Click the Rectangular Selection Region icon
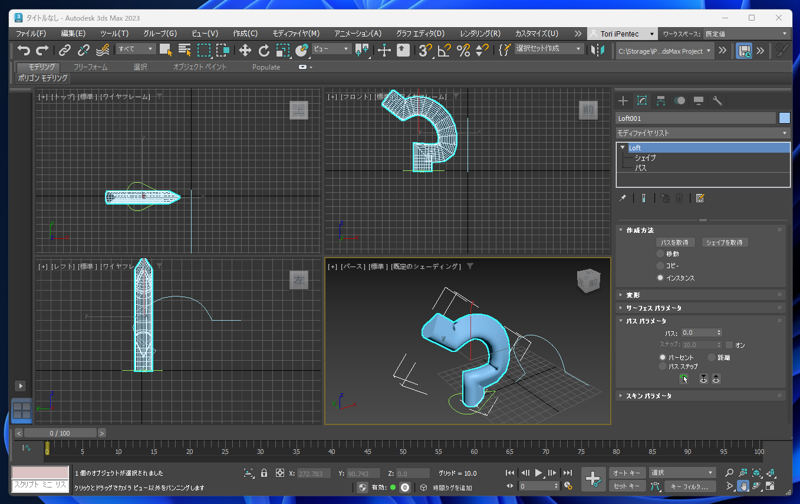 tap(204, 50)
